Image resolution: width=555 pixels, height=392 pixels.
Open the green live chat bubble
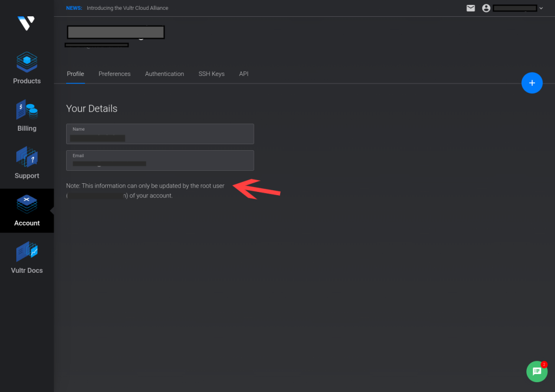click(x=537, y=371)
